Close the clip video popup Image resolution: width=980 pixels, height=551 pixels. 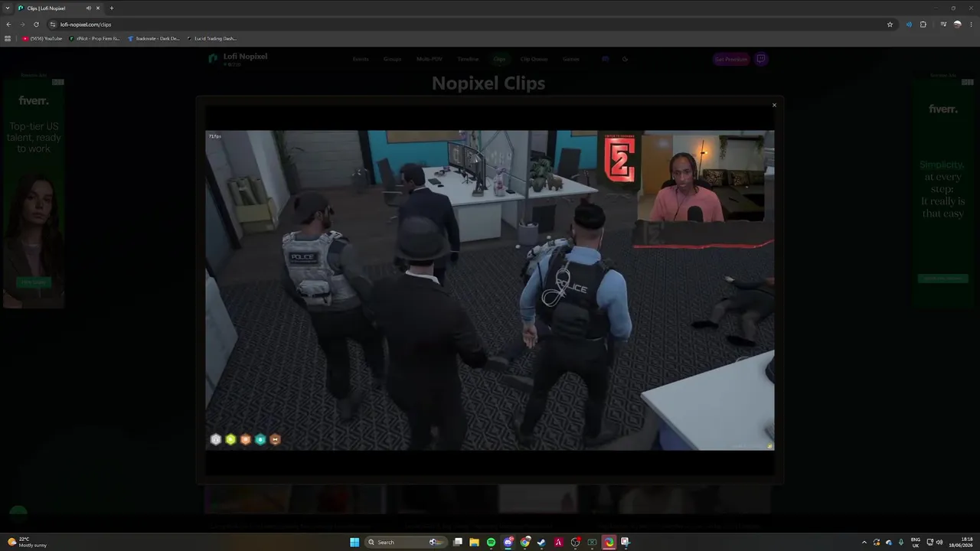click(774, 105)
